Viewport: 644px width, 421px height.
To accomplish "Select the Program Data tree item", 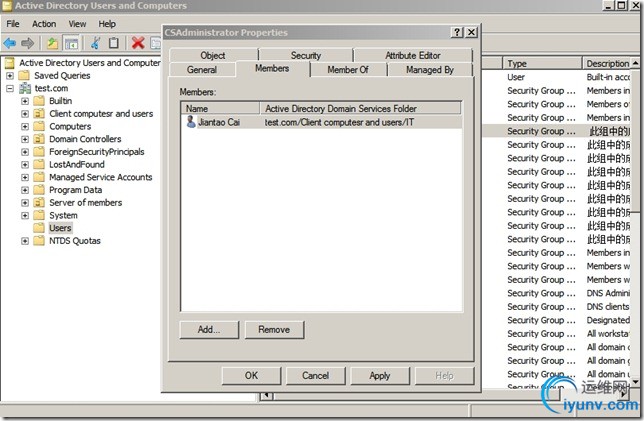I will coord(76,190).
